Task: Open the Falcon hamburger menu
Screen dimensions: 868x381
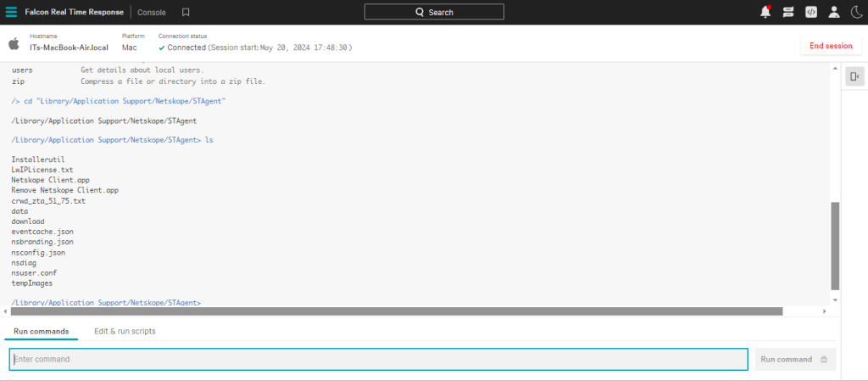Action: [11, 12]
